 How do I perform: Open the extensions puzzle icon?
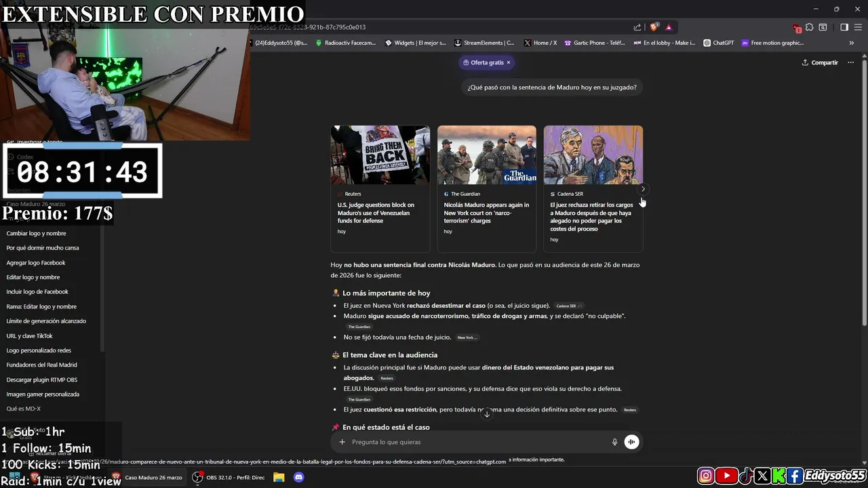click(810, 27)
